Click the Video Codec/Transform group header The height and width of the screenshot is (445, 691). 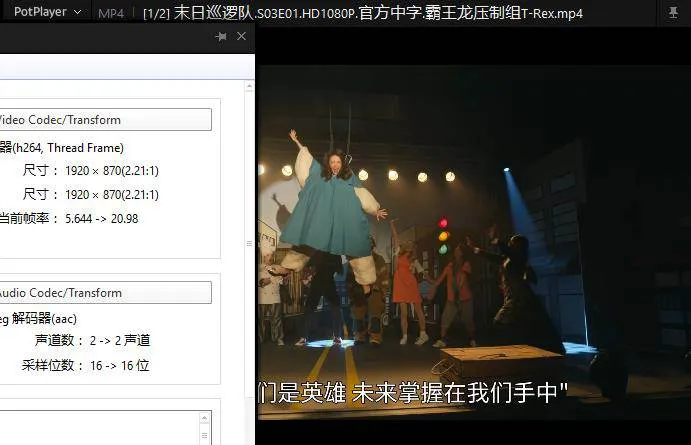pos(105,119)
